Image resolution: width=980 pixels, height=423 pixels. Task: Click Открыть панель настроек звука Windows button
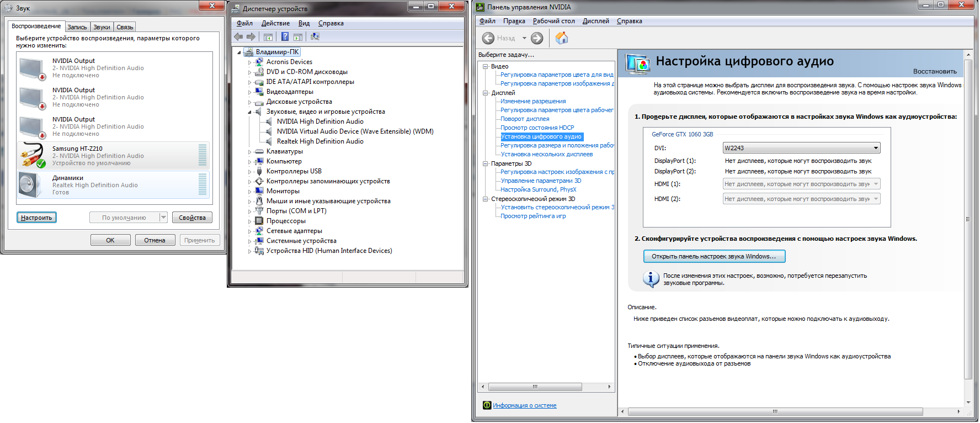[x=714, y=256]
